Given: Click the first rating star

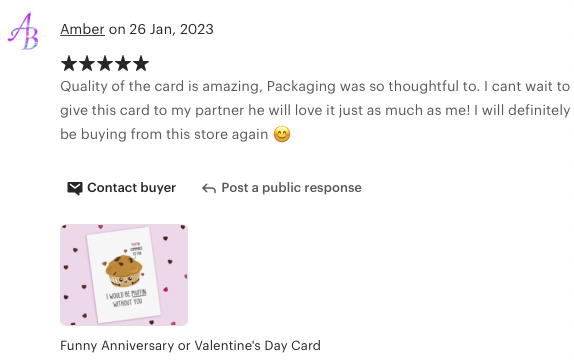Looking at the screenshot, I should tap(69, 64).
